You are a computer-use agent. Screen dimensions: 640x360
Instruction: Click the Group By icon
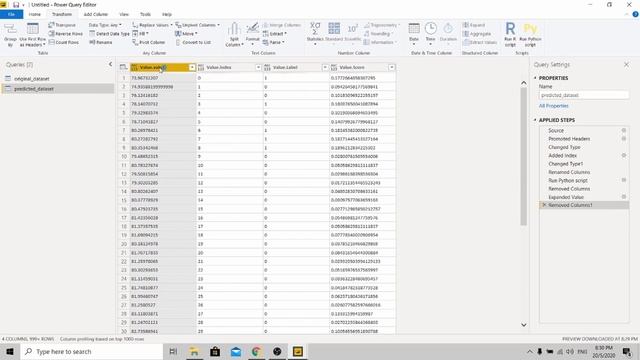click(10, 35)
